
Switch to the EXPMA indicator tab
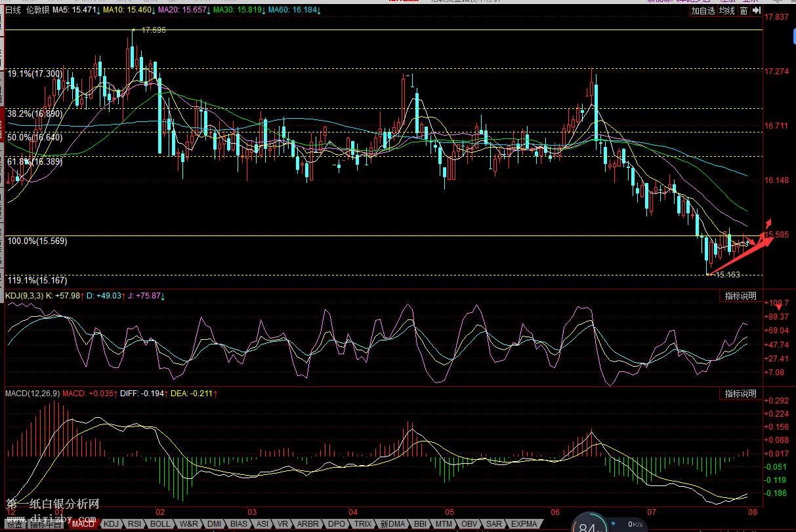(524, 524)
